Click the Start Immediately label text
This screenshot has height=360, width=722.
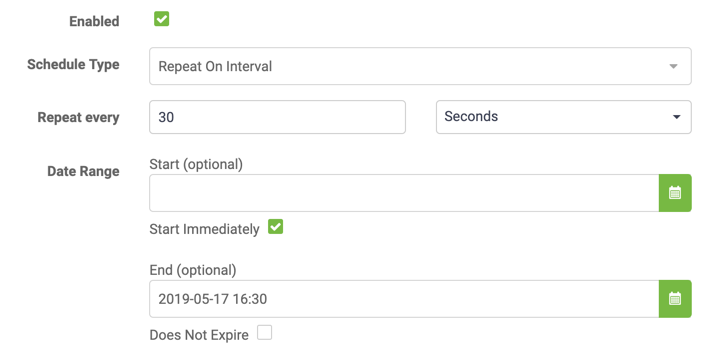point(204,229)
